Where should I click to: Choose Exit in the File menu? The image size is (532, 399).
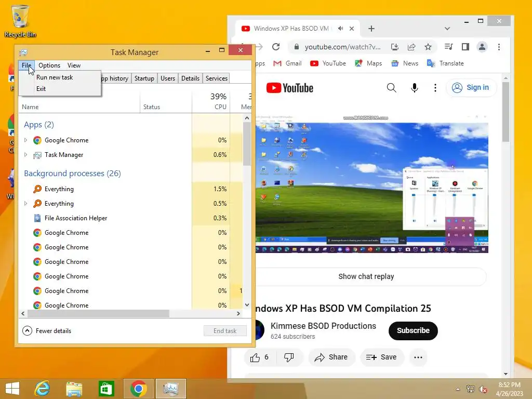tap(41, 88)
